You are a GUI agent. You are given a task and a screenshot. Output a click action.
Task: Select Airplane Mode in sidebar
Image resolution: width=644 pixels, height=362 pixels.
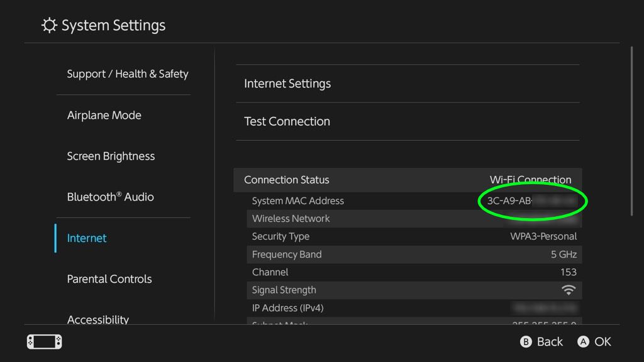click(x=104, y=116)
